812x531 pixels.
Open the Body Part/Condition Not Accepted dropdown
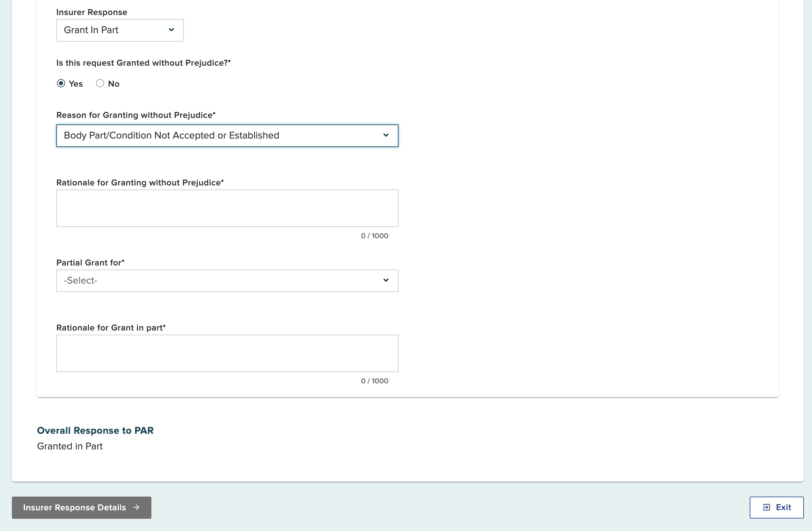pyautogui.click(x=218, y=136)
